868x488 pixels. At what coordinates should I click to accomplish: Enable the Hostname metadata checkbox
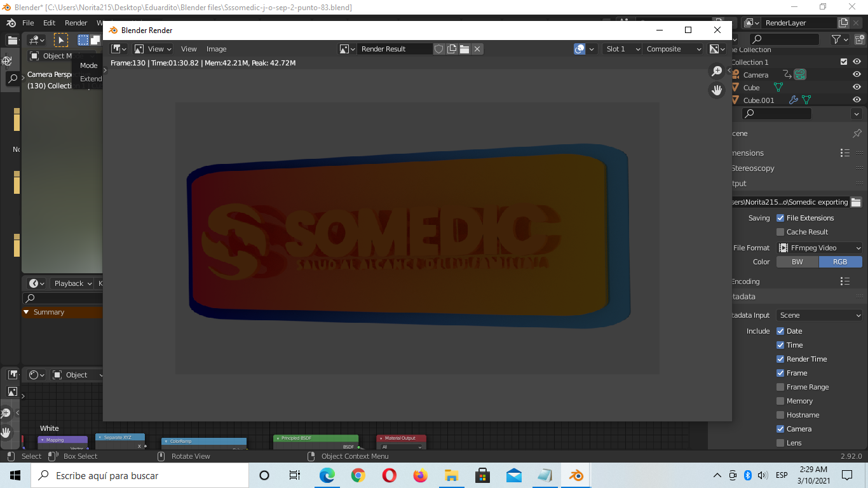pyautogui.click(x=780, y=415)
